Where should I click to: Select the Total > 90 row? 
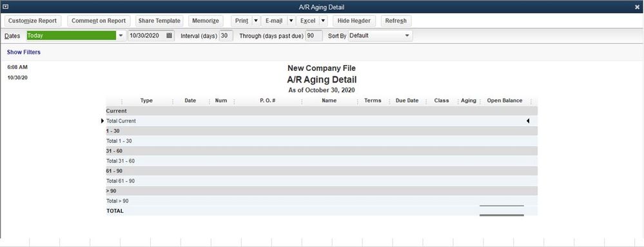(x=322, y=201)
